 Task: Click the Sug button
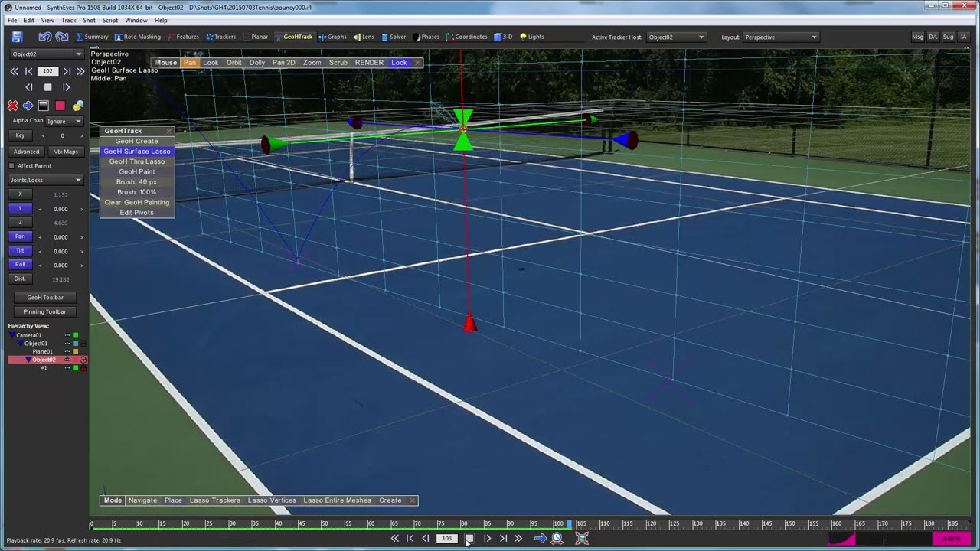tap(948, 37)
